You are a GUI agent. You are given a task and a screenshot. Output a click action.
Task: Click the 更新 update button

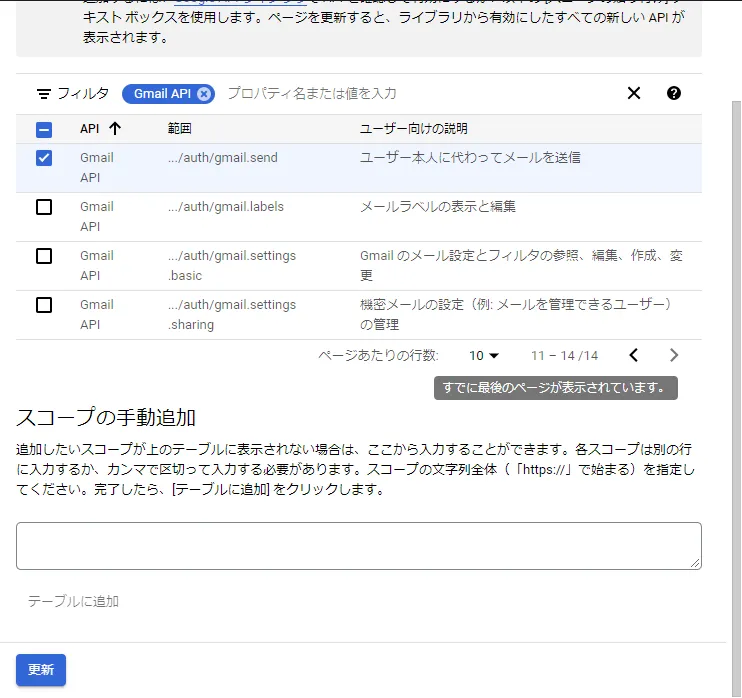coord(41,670)
